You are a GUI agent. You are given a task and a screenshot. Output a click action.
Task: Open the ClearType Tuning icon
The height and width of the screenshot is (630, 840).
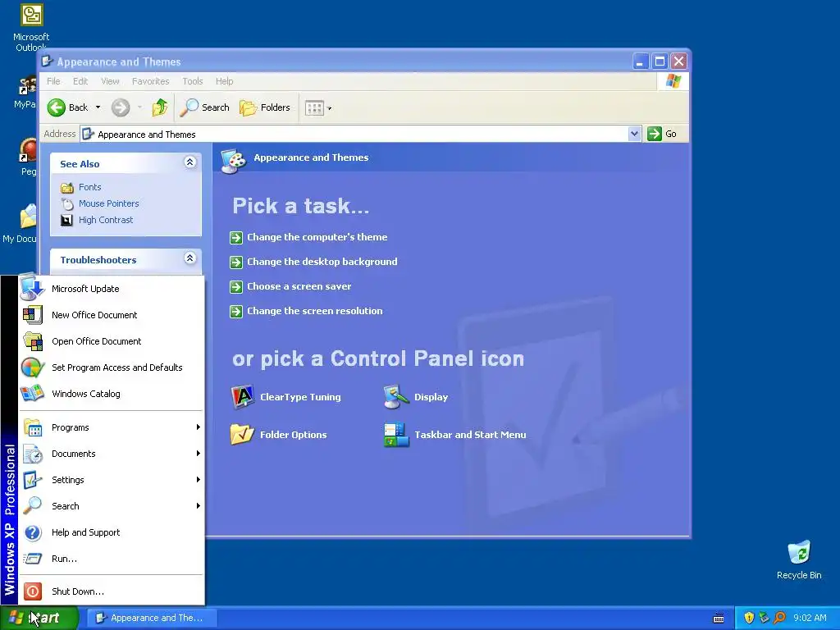click(243, 397)
